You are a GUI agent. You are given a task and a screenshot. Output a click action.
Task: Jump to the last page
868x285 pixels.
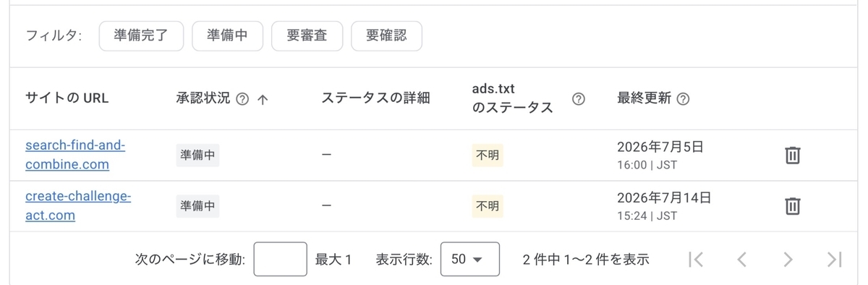834,259
